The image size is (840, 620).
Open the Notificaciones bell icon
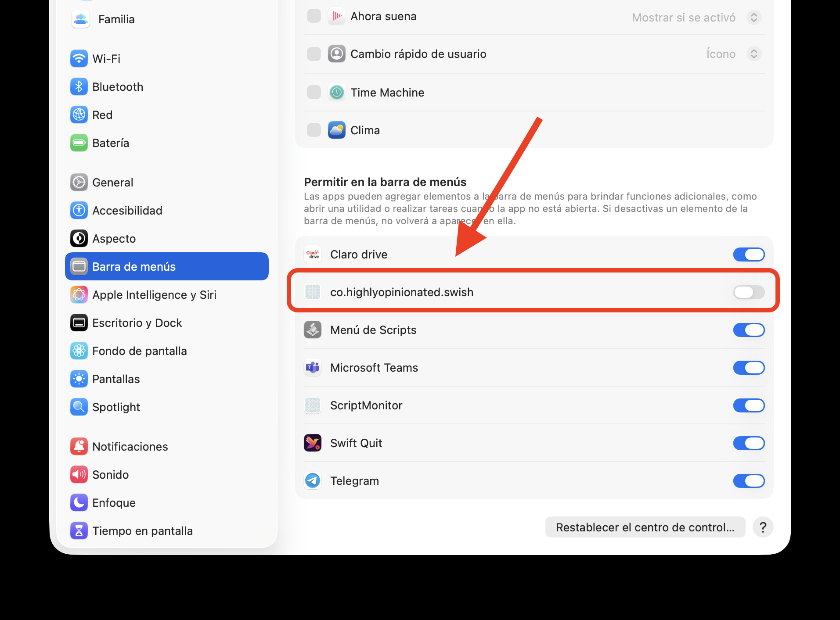tap(79, 447)
